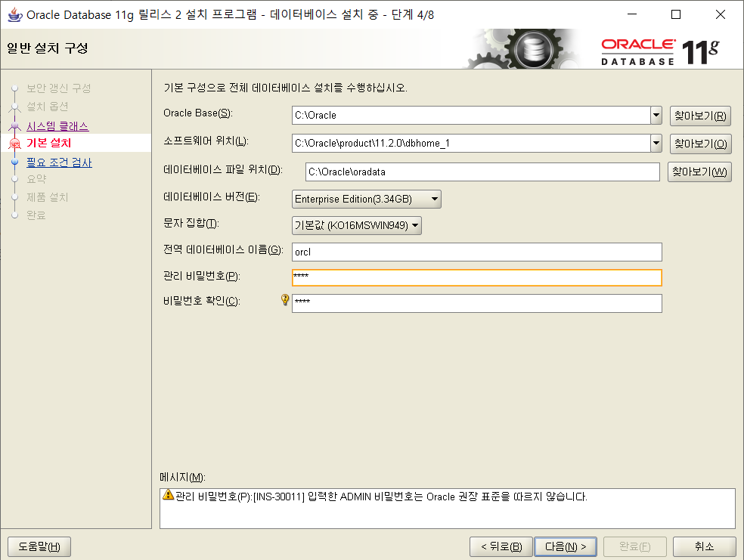Click the 일반 설치 구성 page heading
Screen dimensions: 744x560
click(x=48, y=48)
